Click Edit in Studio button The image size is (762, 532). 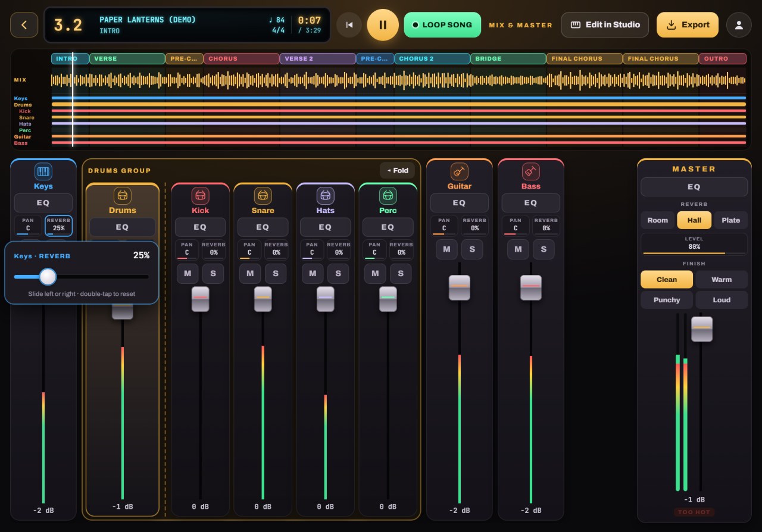click(x=605, y=25)
